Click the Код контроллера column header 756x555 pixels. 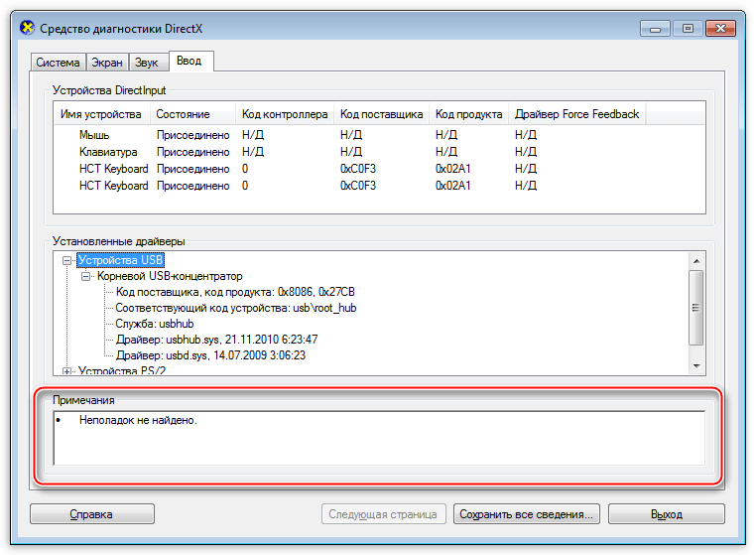285,114
